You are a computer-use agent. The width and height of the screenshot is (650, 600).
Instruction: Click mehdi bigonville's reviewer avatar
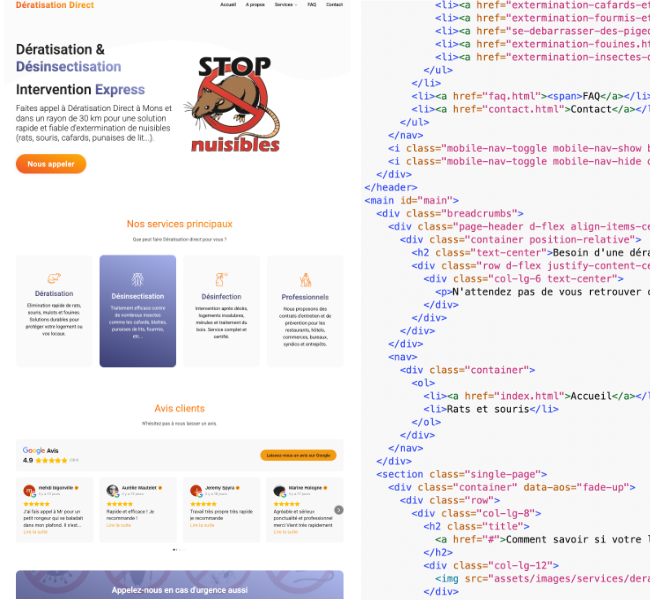(29, 491)
